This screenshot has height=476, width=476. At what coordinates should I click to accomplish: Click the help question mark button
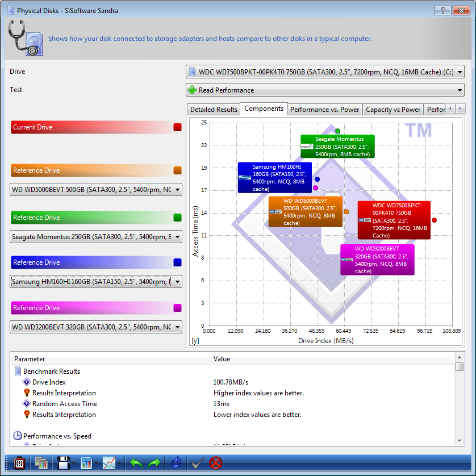pyautogui.click(x=442, y=11)
